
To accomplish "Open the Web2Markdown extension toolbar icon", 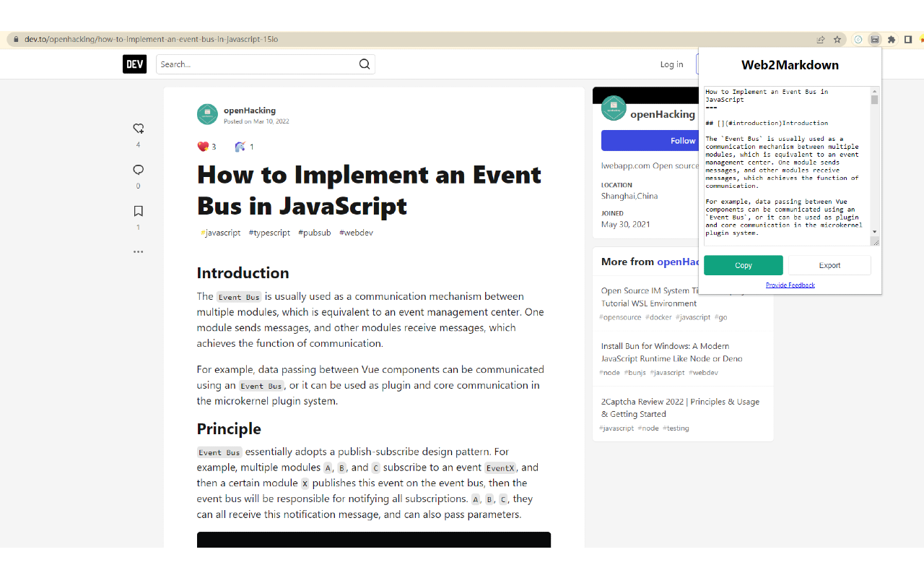I will click(874, 40).
